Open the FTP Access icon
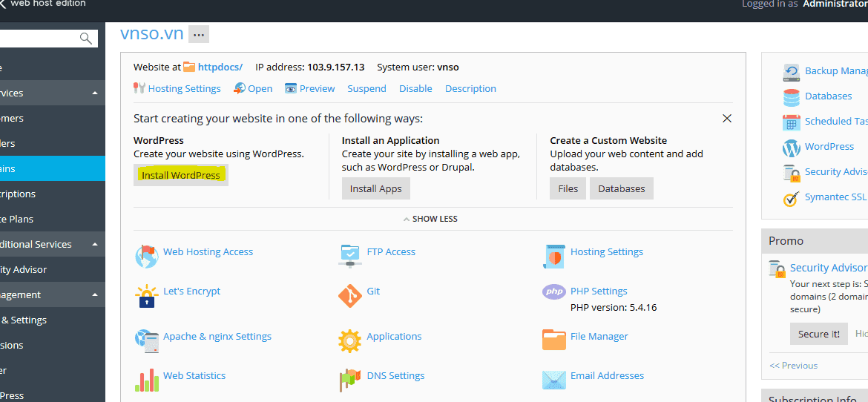Viewport: 868px width, 402px height. click(x=350, y=256)
